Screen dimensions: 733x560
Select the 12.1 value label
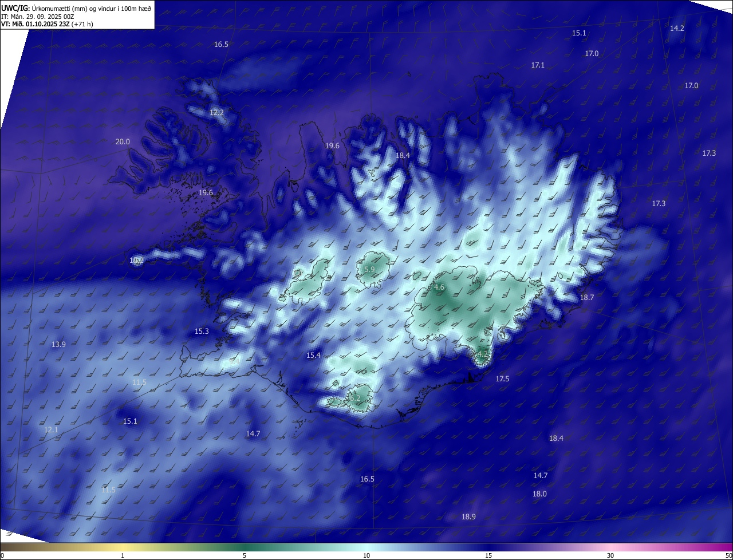[x=51, y=430]
